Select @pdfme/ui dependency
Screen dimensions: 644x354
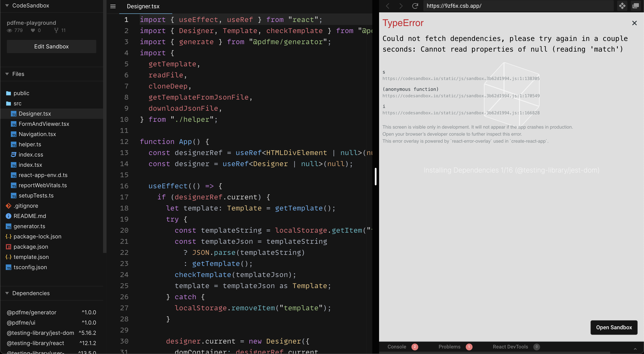point(52,323)
